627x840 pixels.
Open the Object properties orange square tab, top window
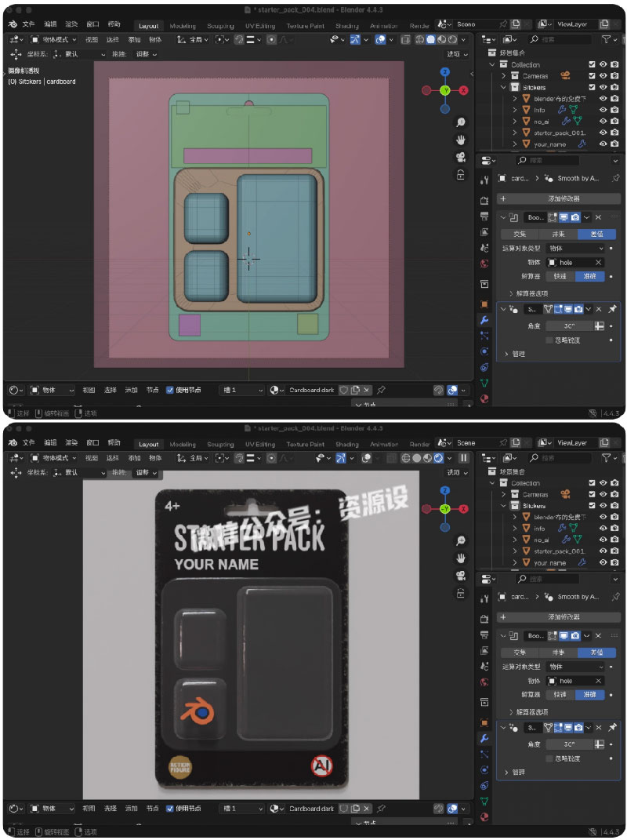pyautogui.click(x=484, y=304)
